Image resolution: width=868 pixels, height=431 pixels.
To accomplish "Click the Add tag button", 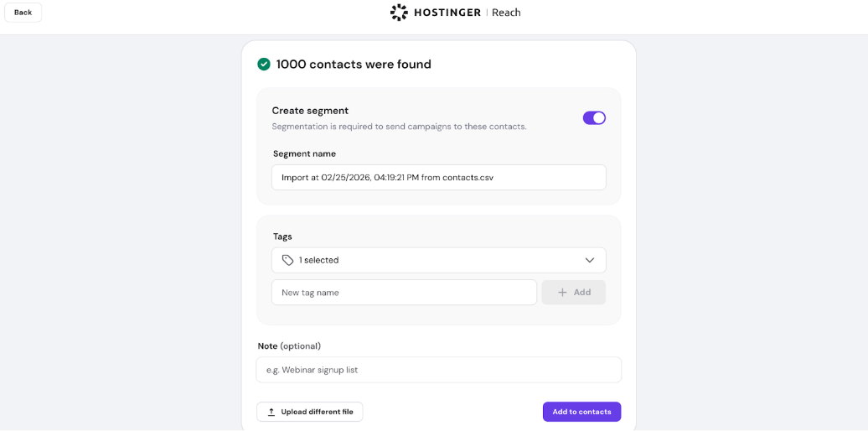I will click(x=573, y=293).
